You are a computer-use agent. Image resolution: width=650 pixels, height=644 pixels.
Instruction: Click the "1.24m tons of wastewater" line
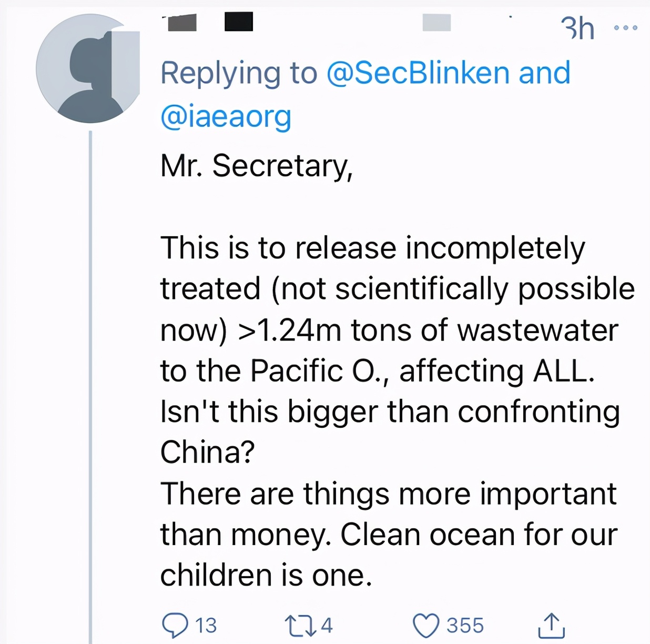tap(389, 330)
